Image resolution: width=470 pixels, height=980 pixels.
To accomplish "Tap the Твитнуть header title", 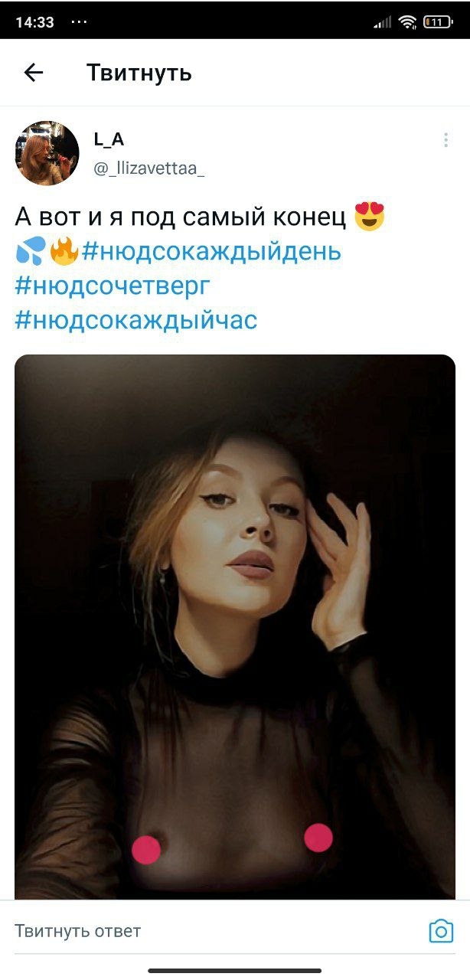I will pyautogui.click(x=139, y=73).
